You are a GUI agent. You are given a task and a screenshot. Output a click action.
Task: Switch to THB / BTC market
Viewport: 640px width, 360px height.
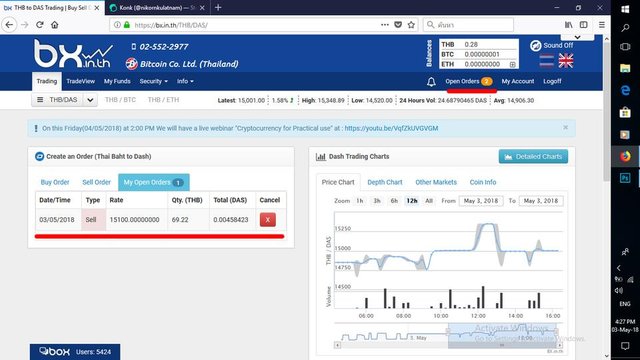click(120, 100)
